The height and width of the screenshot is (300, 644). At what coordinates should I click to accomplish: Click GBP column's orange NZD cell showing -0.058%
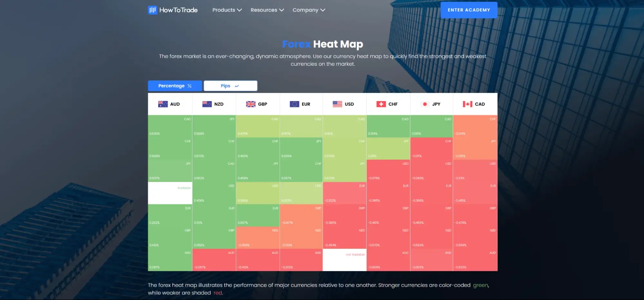click(x=258, y=237)
